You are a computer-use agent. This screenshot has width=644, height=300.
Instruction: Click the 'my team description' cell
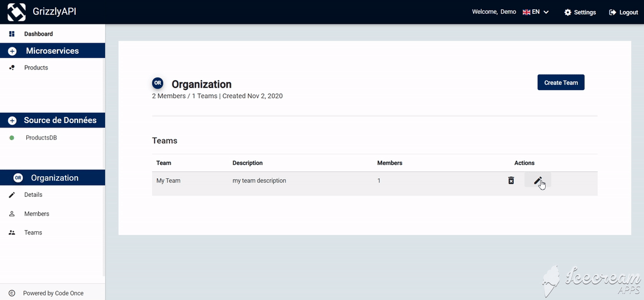[259, 181]
